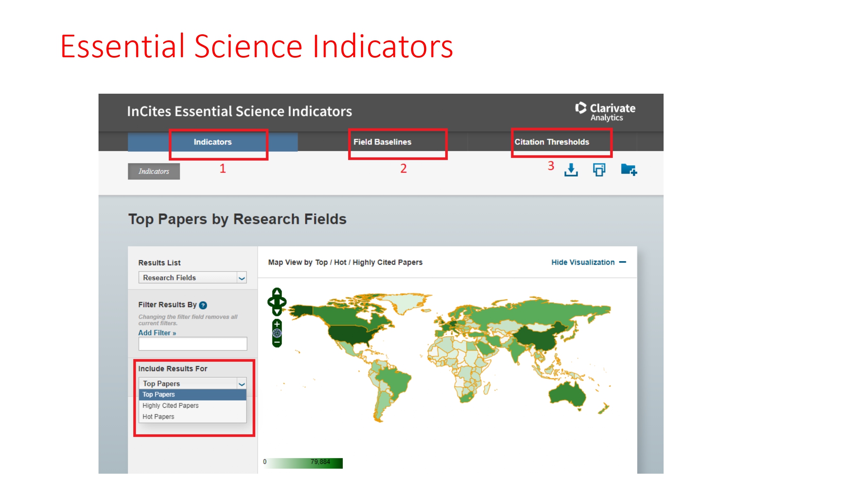
Task: Collapse the Top Papers dropdown arrow
Action: click(242, 383)
